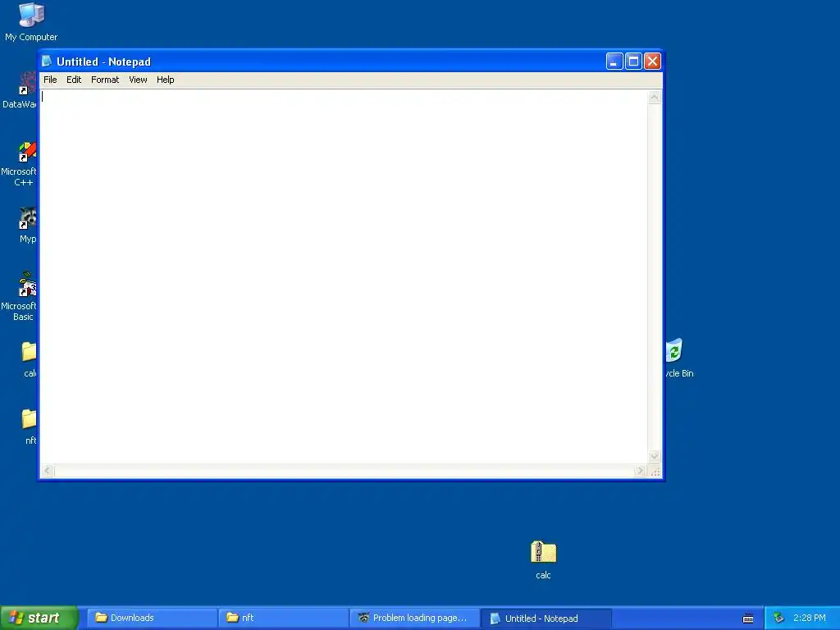Switch to the nft taskbar window

(283, 618)
